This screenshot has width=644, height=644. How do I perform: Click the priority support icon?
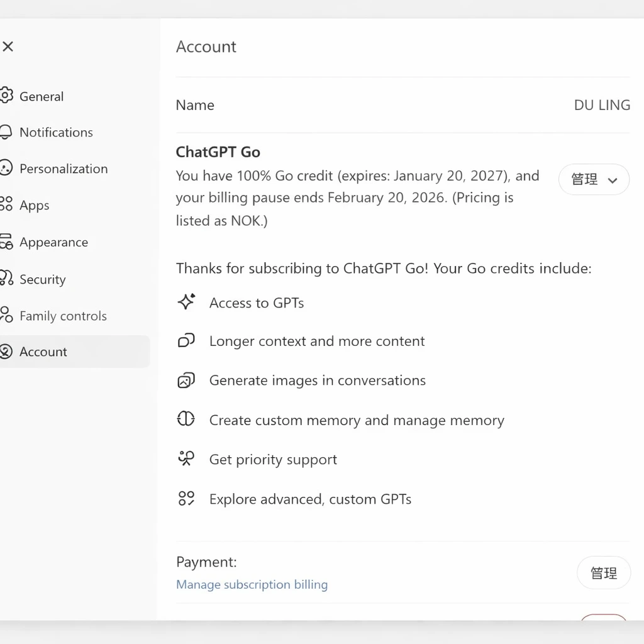[186, 459]
